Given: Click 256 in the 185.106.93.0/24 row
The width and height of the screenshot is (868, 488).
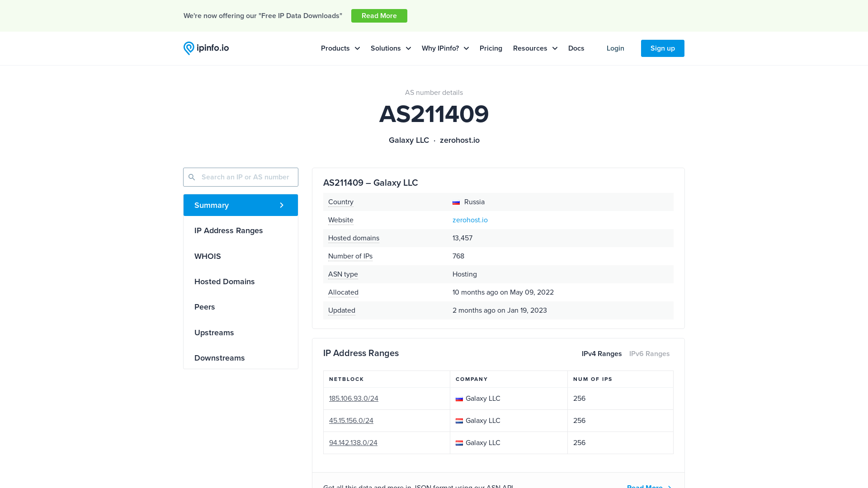Looking at the screenshot, I should [x=579, y=399].
